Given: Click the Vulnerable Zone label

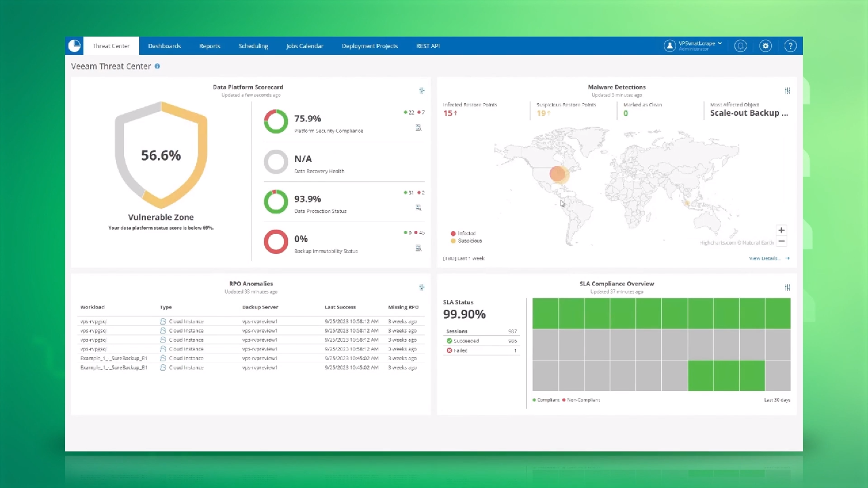Looking at the screenshot, I should point(161,218).
